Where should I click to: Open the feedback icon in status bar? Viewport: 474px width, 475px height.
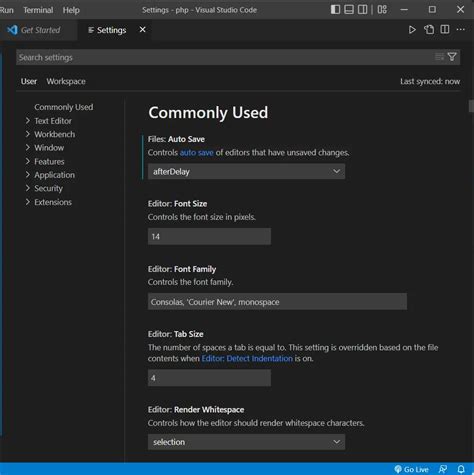tap(443, 469)
